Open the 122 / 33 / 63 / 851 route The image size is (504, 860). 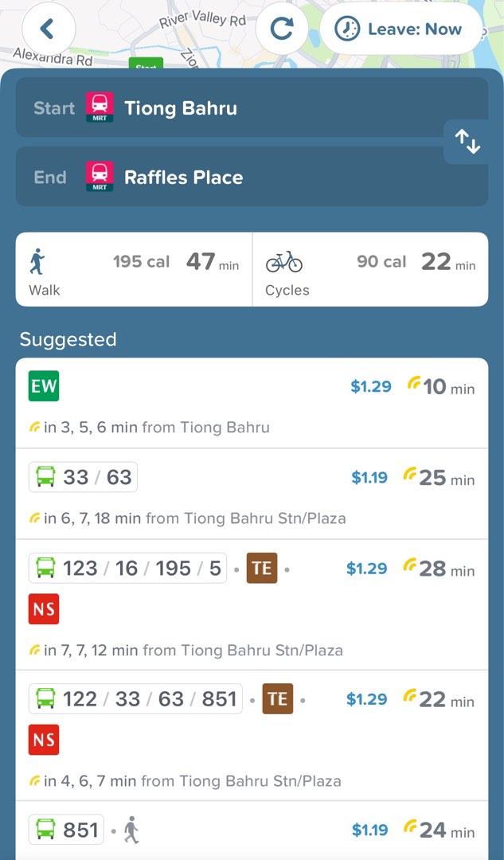252,736
